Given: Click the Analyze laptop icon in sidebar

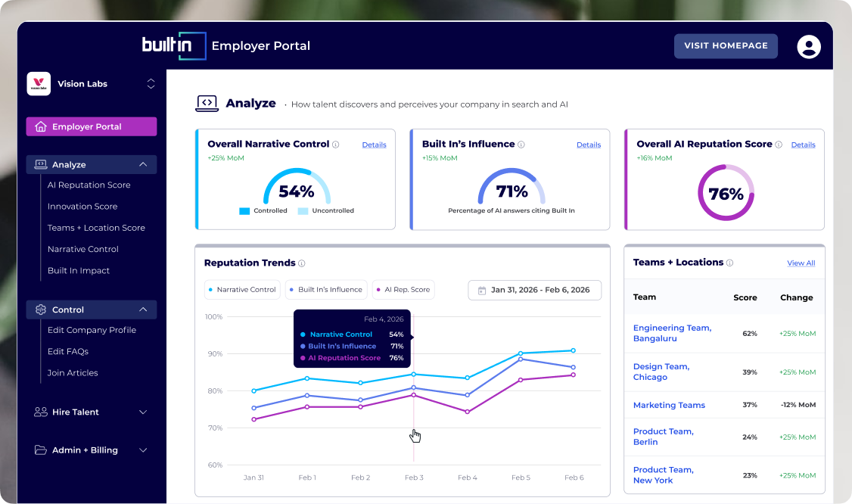Looking at the screenshot, I should [41, 165].
